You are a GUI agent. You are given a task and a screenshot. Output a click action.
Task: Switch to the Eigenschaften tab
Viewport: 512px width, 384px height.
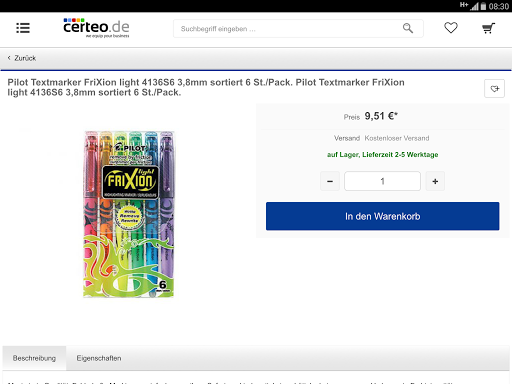pos(99,358)
